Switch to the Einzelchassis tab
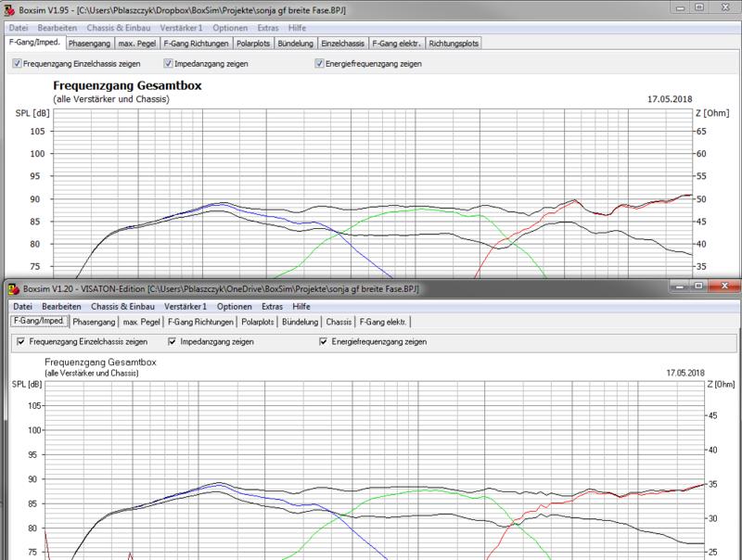The width and height of the screenshot is (742, 560). point(342,43)
